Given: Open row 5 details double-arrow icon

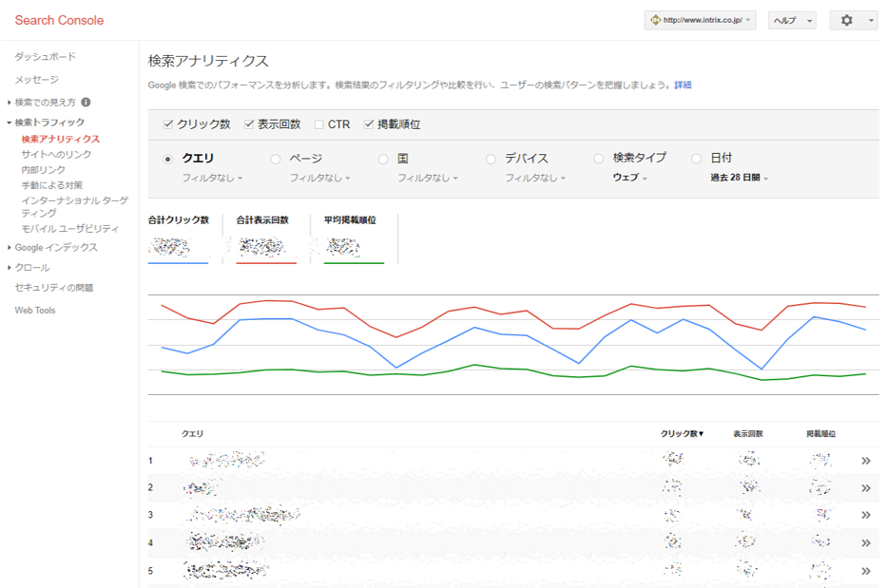Looking at the screenshot, I should pyautogui.click(x=866, y=571).
